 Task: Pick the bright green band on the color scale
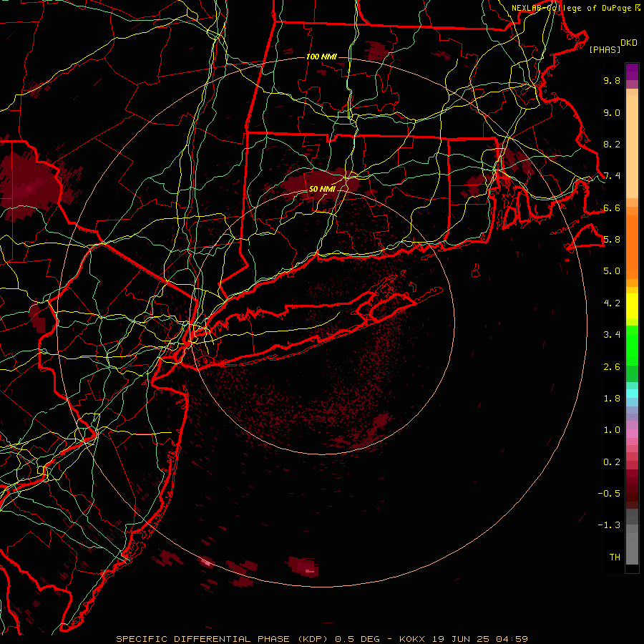632,346
